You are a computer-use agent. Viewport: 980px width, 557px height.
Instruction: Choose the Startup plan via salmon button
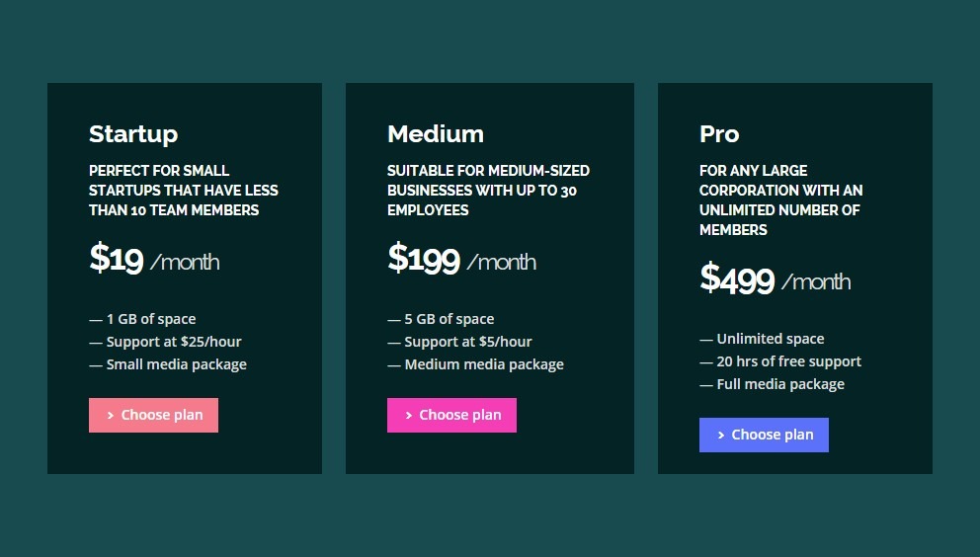click(x=154, y=415)
